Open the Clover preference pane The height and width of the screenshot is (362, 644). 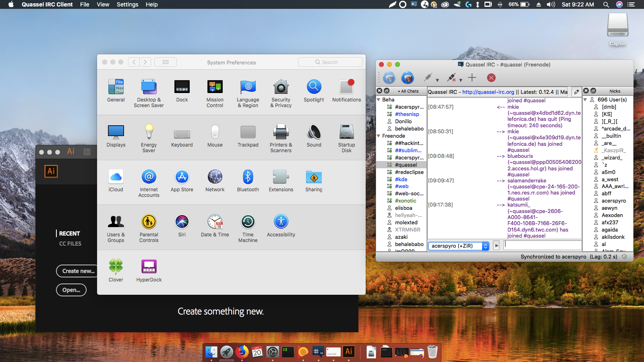point(116,271)
